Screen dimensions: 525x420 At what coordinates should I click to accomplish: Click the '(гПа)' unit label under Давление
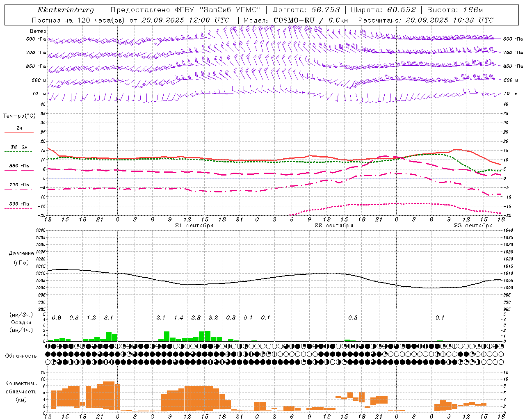click(21, 262)
